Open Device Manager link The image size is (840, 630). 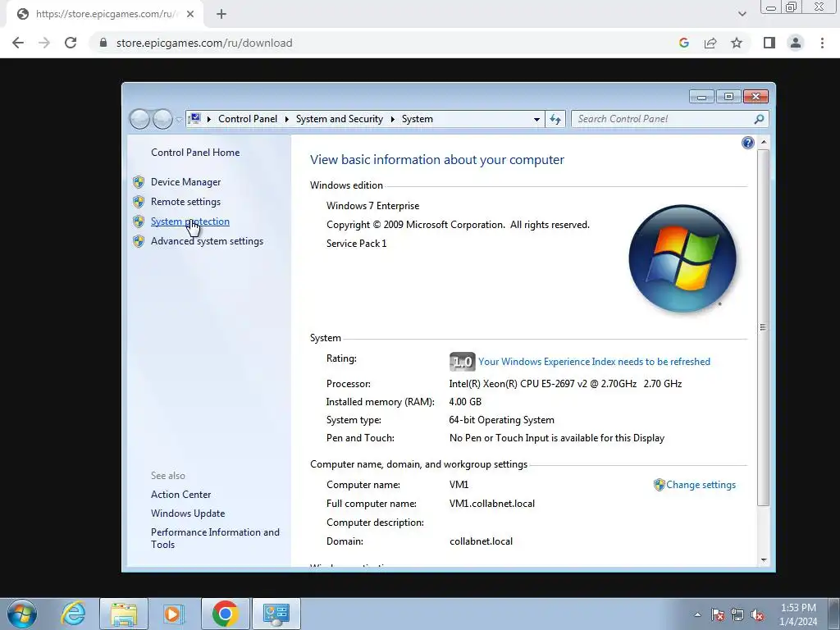click(x=185, y=182)
